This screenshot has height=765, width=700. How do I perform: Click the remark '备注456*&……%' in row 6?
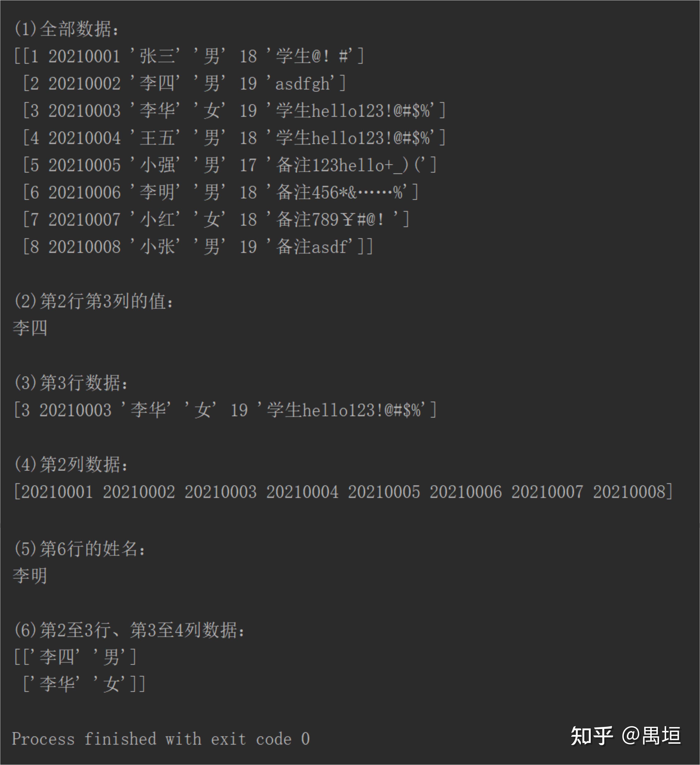tap(339, 193)
